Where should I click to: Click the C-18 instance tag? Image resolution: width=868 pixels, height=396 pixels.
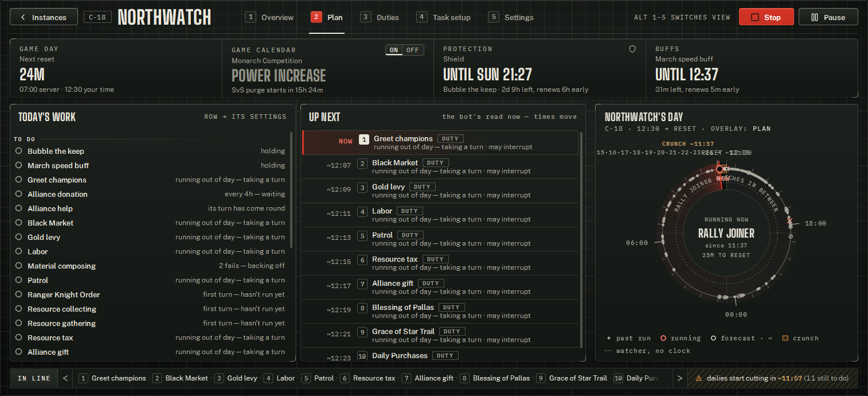[x=97, y=17]
